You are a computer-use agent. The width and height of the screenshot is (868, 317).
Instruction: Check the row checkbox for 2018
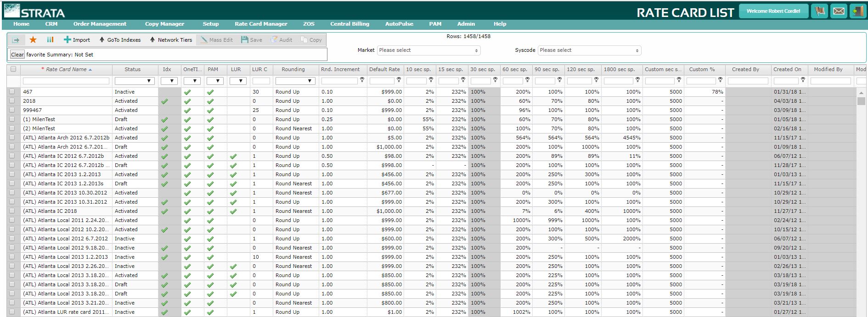[x=12, y=101]
